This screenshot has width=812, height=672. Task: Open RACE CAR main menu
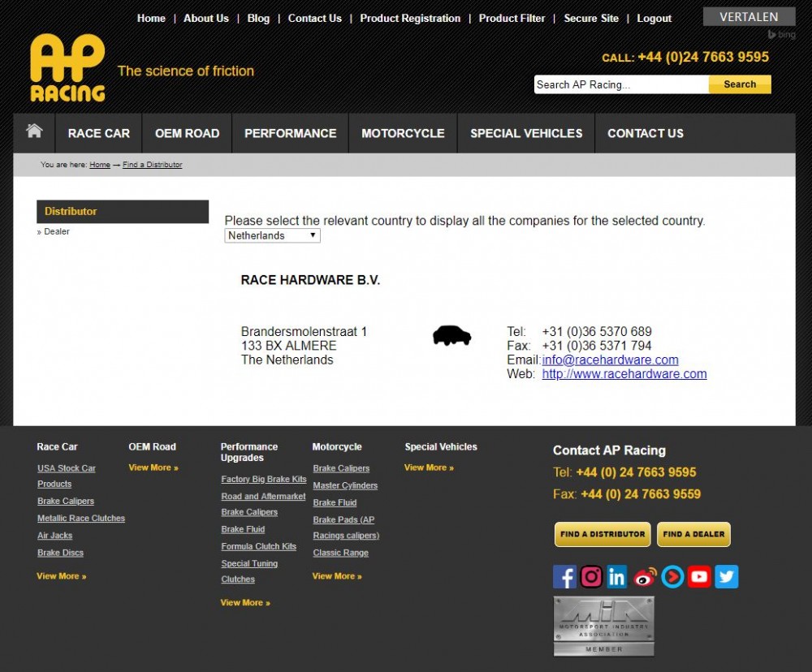[x=99, y=134]
